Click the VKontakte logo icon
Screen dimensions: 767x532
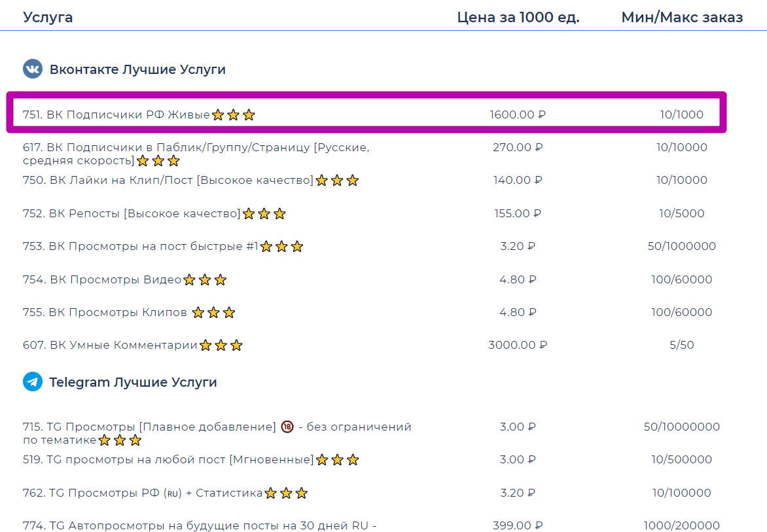(32, 69)
